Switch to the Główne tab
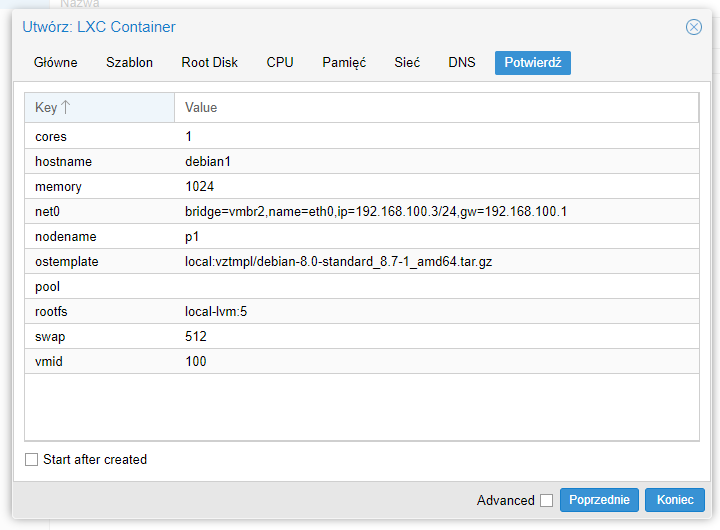720x530 pixels. click(x=56, y=62)
